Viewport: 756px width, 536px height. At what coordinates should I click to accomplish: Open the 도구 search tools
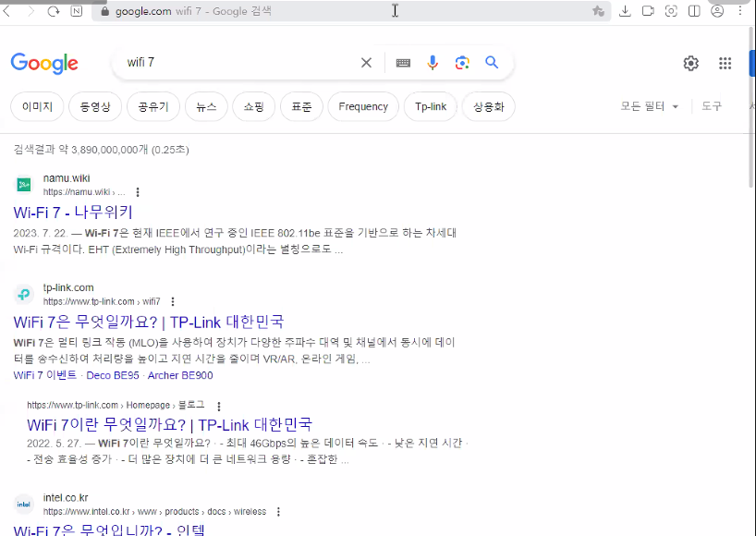(x=711, y=106)
